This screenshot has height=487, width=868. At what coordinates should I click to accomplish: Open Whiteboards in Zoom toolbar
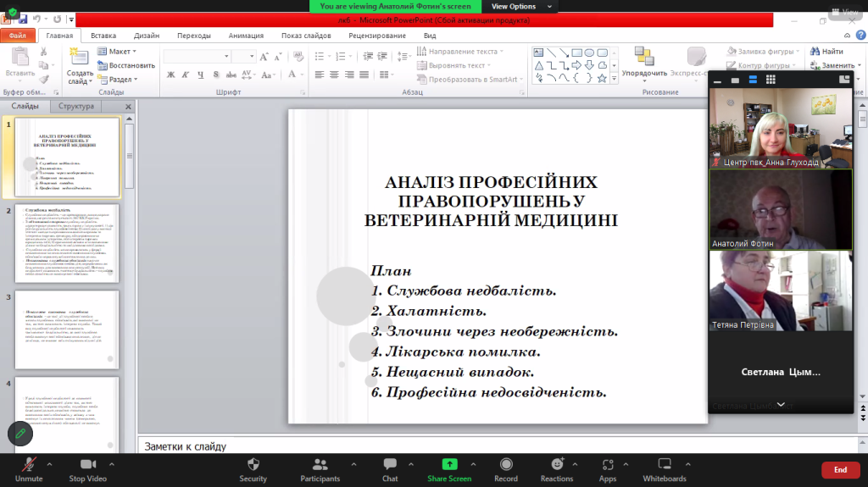pyautogui.click(x=665, y=465)
